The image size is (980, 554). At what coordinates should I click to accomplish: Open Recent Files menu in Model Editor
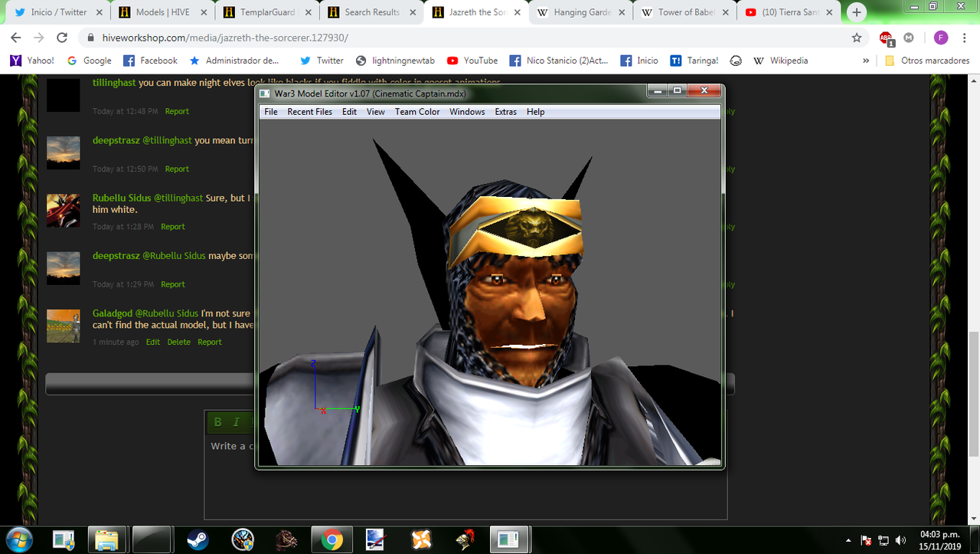click(x=310, y=112)
